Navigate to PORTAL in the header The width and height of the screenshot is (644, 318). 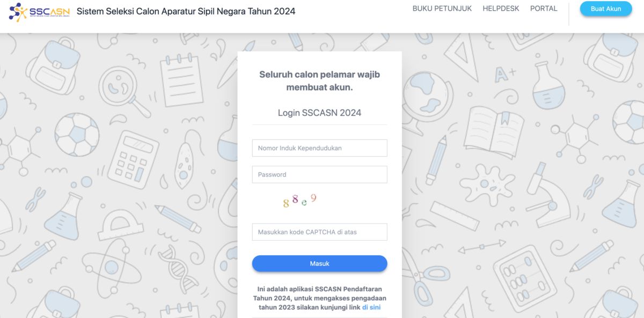click(x=544, y=8)
